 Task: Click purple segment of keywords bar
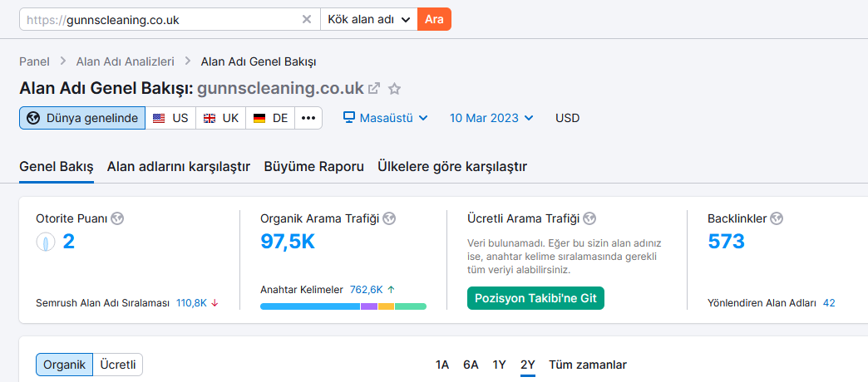[x=369, y=306]
